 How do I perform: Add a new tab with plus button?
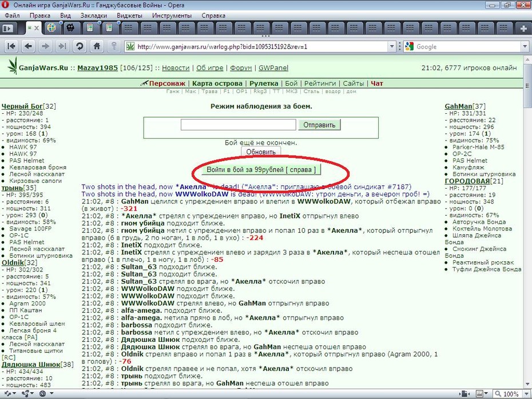point(523,28)
